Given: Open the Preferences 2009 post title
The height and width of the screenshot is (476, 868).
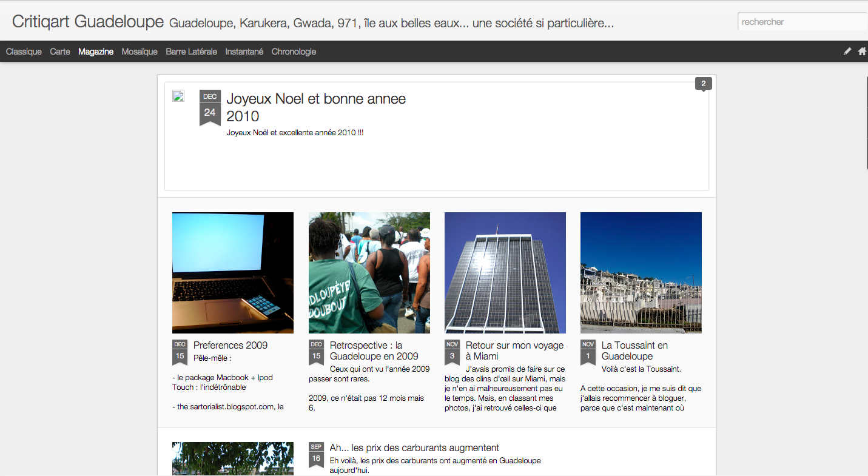Looking at the screenshot, I should pos(230,345).
